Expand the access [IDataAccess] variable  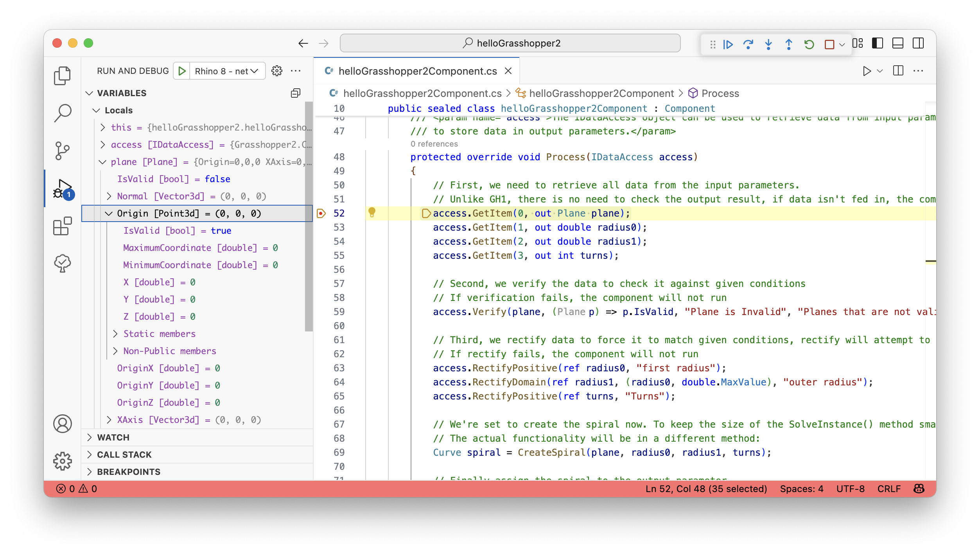click(x=102, y=145)
